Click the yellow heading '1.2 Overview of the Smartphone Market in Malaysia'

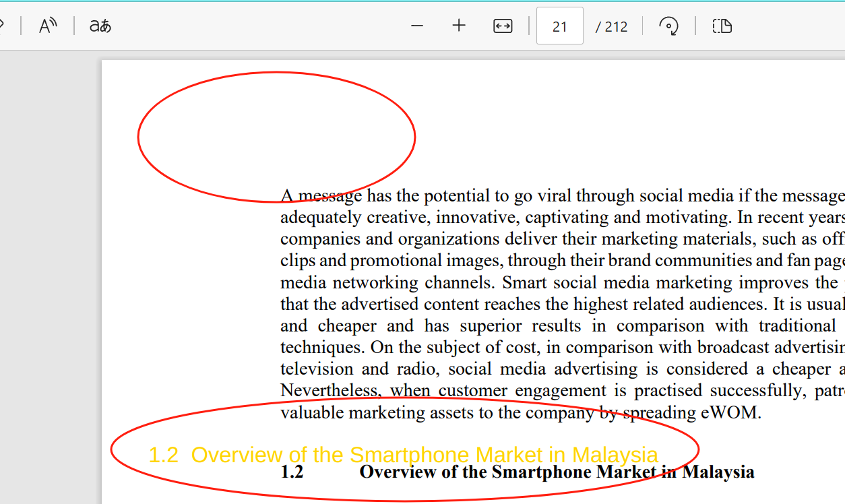[x=403, y=455]
